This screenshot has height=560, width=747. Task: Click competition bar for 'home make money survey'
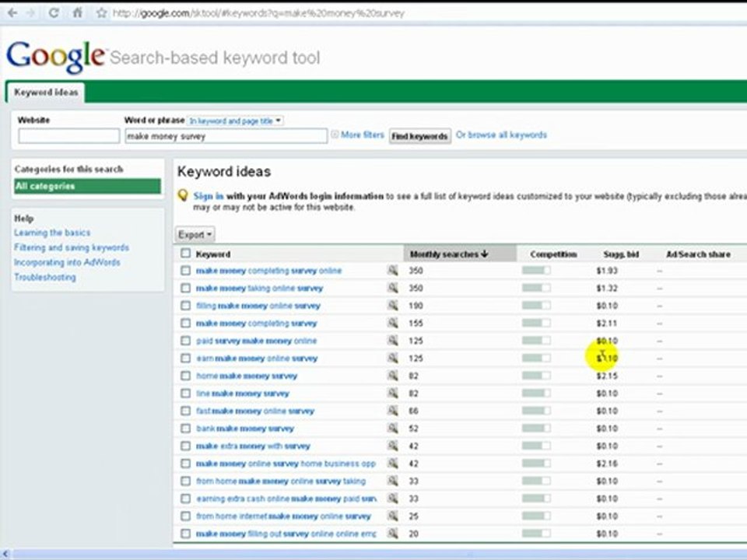(x=536, y=376)
